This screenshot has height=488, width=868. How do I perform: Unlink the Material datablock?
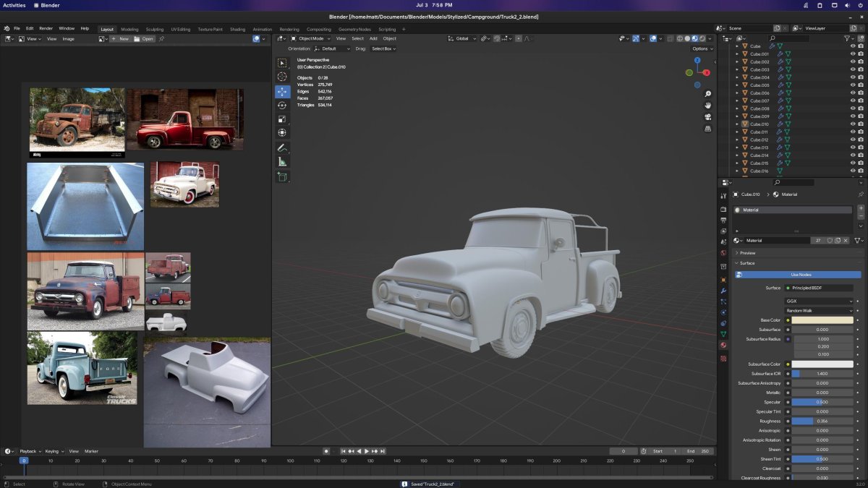pyautogui.click(x=847, y=240)
